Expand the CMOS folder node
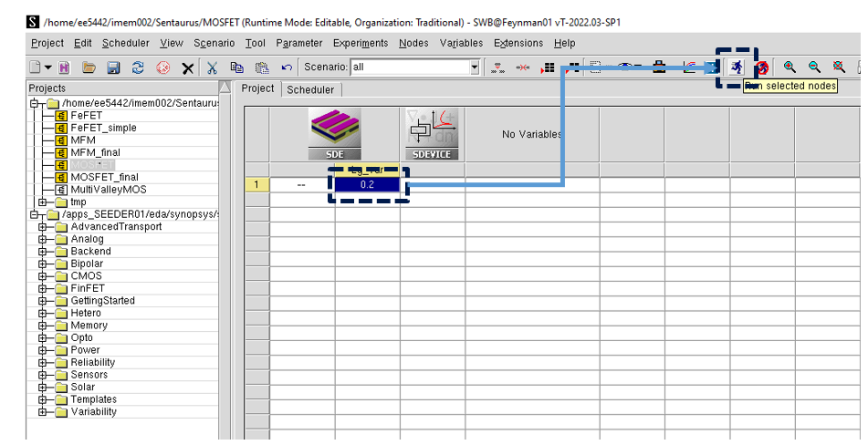The height and width of the screenshot is (445, 868). pyautogui.click(x=43, y=276)
